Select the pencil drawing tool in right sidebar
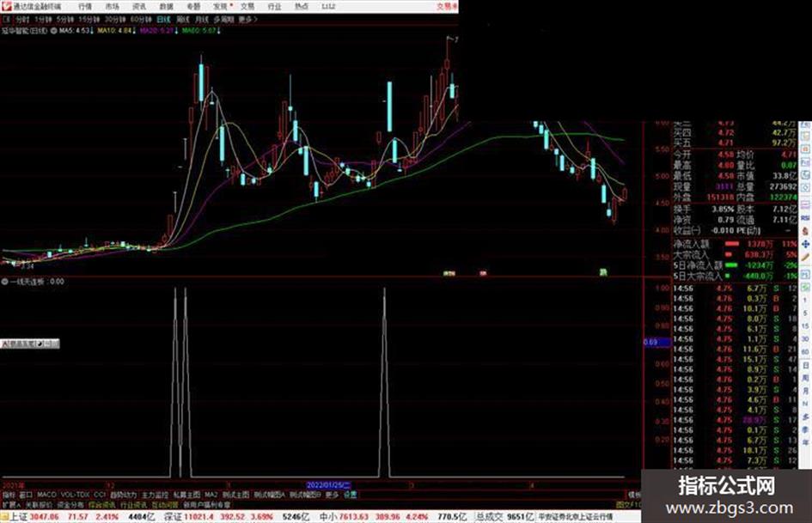 pos(805,257)
